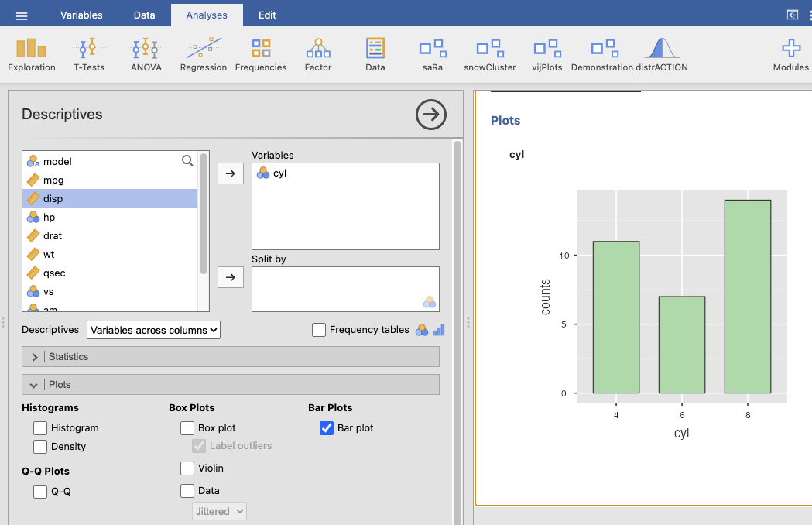The width and height of the screenshot is (812, 525).
Task: Enable the Frequency tables checkbox
Action: point(319,330)
